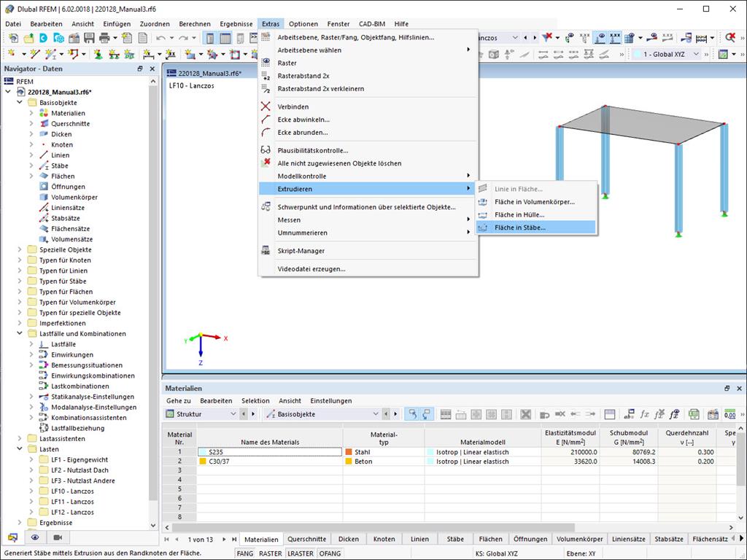Expand the LF1 - Eigengewicht folder
747x560 pixels.
point(31,459)
